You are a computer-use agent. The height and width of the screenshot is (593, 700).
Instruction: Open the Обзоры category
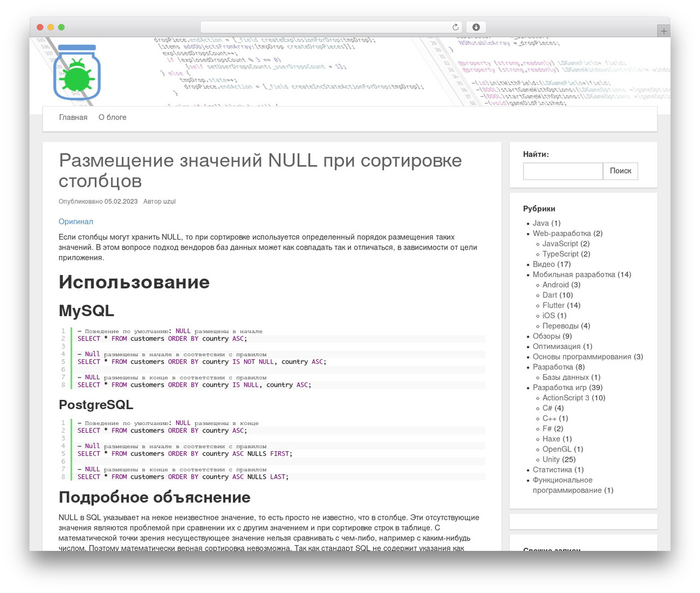pos(546,336)
